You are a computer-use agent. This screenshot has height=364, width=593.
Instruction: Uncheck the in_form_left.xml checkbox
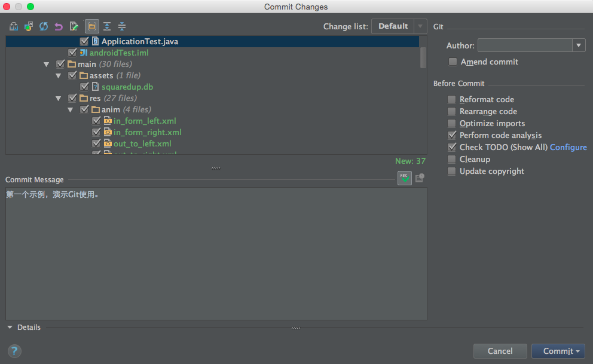[96, 121]
